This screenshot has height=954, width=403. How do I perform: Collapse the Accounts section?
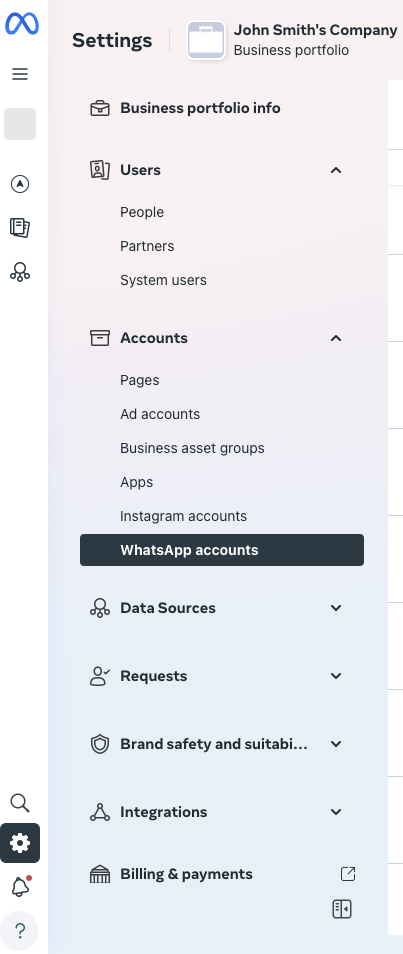336,338
